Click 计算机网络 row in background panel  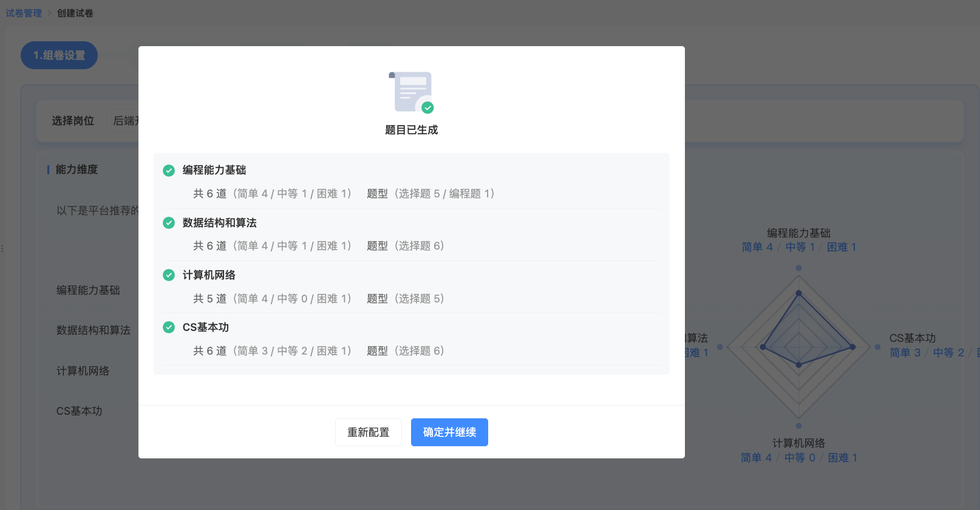point(83,371)
